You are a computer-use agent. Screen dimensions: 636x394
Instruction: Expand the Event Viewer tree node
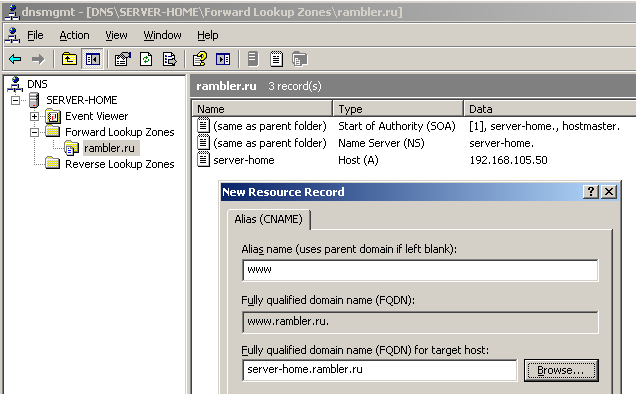coord(34,116)
